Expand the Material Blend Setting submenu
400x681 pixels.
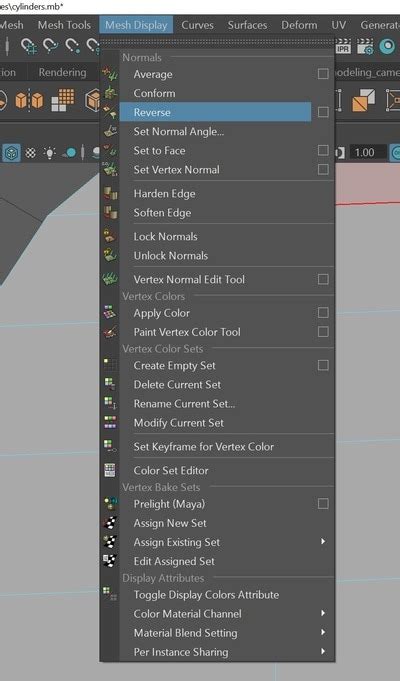click(323, 632)
